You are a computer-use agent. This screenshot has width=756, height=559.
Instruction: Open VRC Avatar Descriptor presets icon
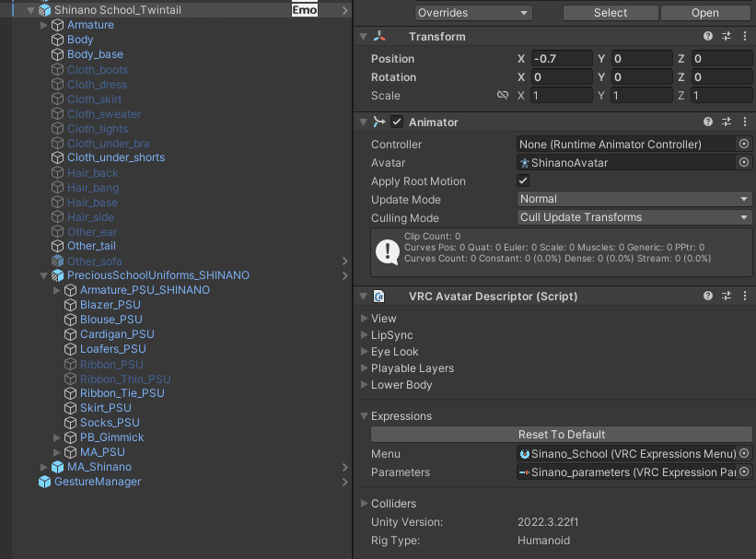point(727,297)
